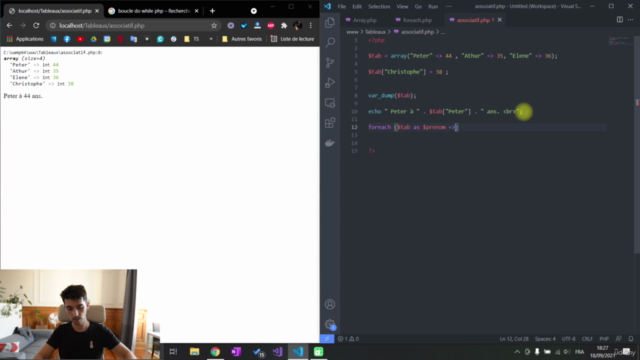Click the www breadcrumb segment
This screenshot has width=640, height=360.
(352, 32)
